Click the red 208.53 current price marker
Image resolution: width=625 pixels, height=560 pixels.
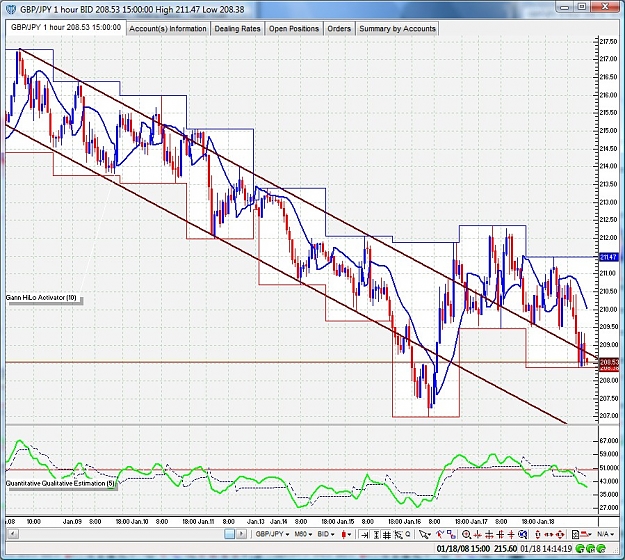point(609,362)
